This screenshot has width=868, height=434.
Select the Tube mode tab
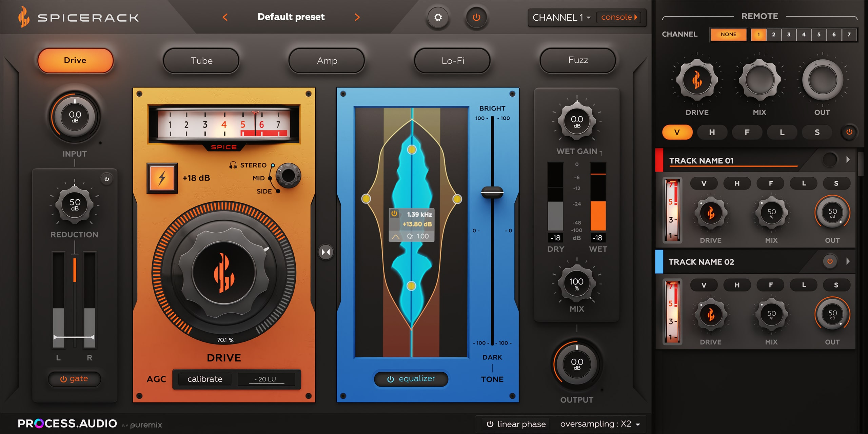[x=201, y=61]
